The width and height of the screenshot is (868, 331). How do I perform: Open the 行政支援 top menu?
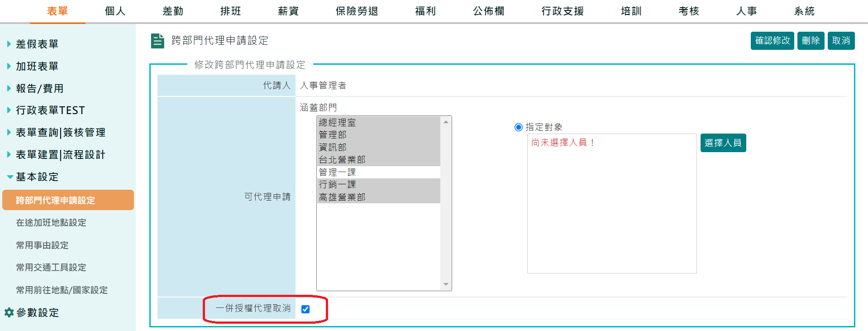(563, 11)
